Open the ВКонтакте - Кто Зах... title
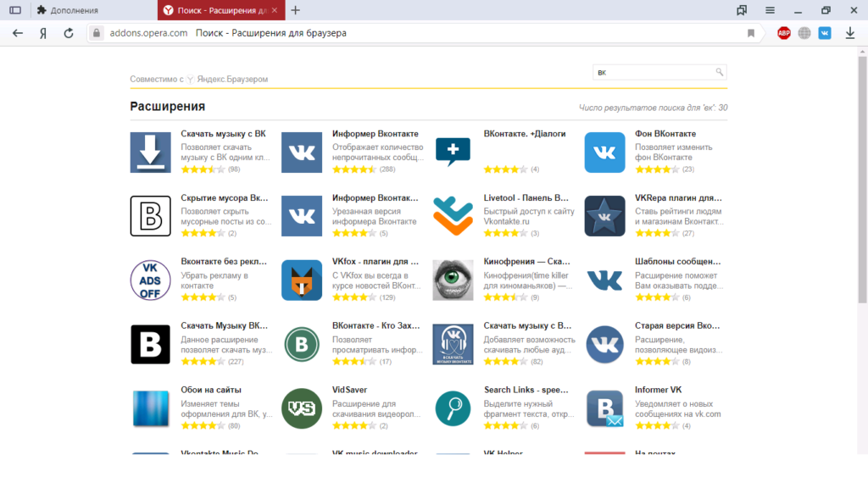The width and height of the screenshot is (868, 488). pos(376,326)
